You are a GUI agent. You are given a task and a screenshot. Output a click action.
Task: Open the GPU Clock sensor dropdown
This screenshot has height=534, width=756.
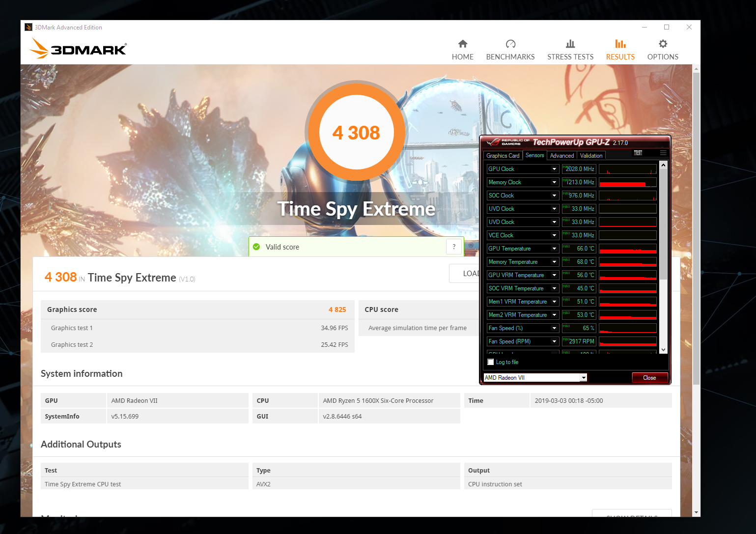[554, 169]
